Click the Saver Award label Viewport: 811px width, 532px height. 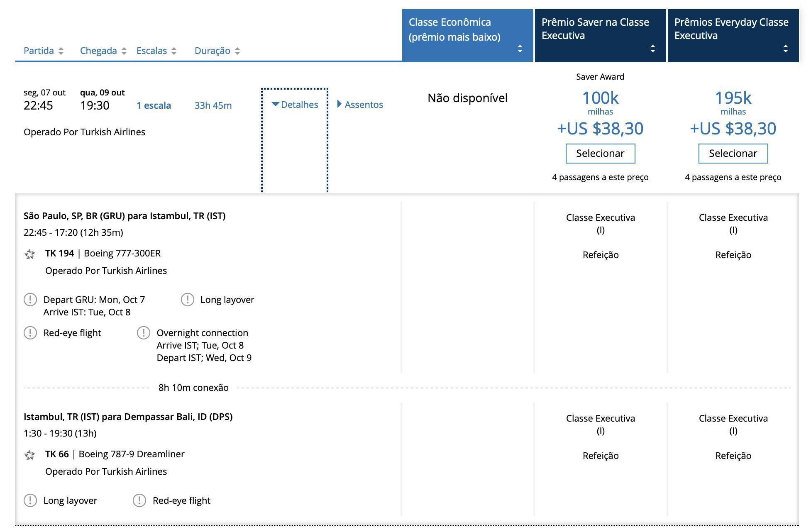[x=600, y=77]
